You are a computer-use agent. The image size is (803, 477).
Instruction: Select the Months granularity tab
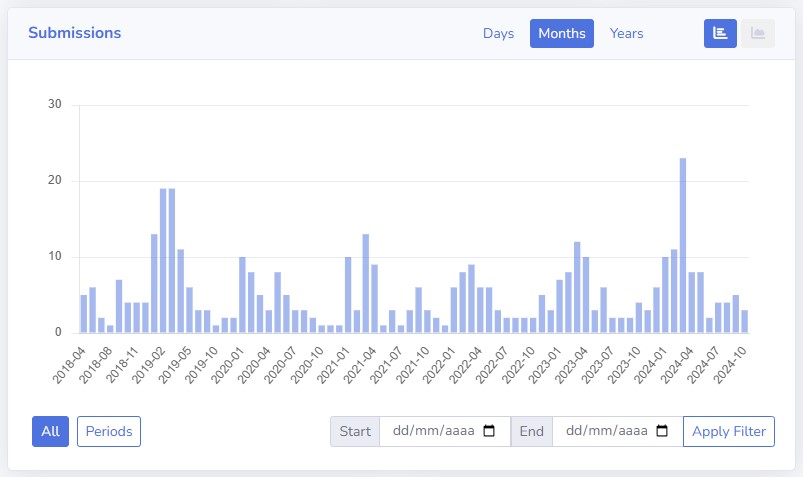562,33
